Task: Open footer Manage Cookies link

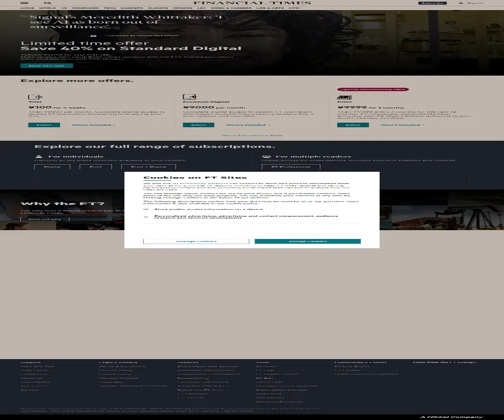Action: 118,378
